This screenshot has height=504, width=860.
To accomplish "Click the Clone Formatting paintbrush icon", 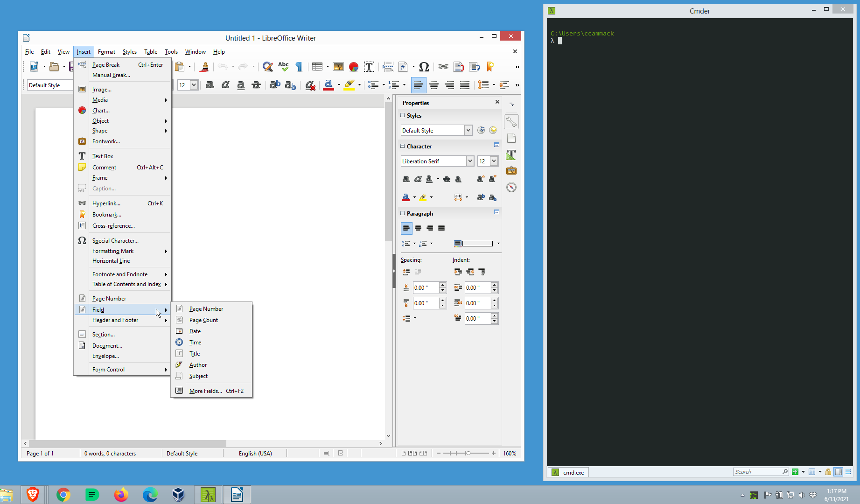I will click(204, 67).
